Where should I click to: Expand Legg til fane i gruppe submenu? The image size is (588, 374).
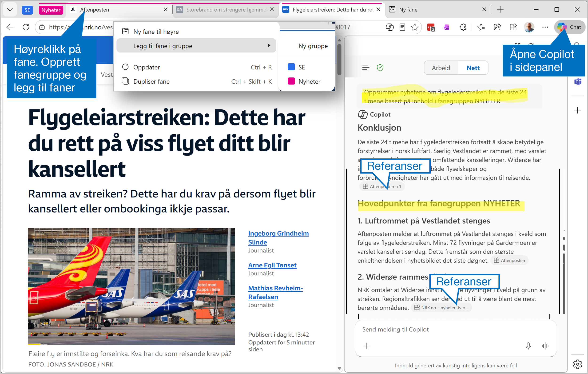pos(197,46)
